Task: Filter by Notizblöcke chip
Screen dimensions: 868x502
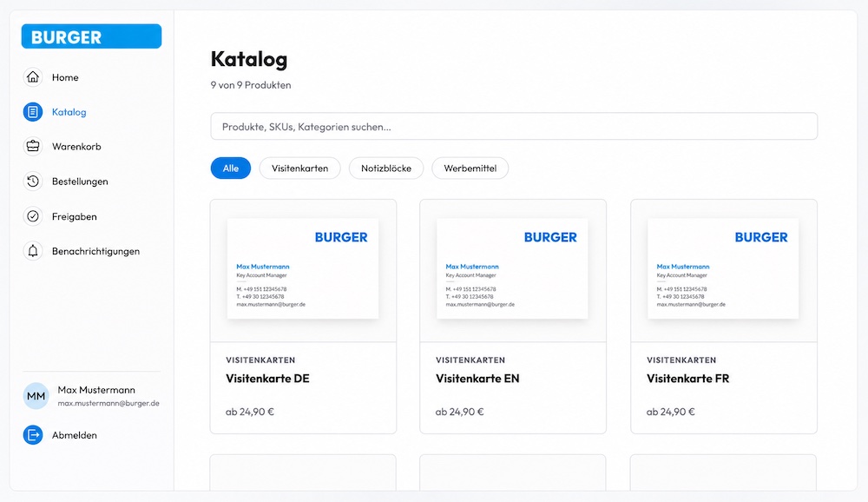Action: point(386,168)
